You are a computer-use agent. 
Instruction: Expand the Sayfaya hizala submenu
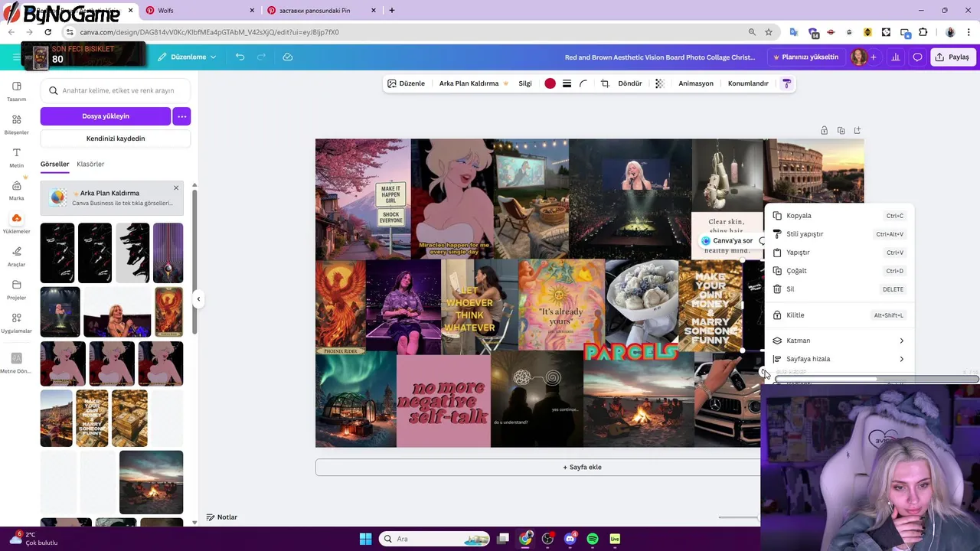click(839, 359)
